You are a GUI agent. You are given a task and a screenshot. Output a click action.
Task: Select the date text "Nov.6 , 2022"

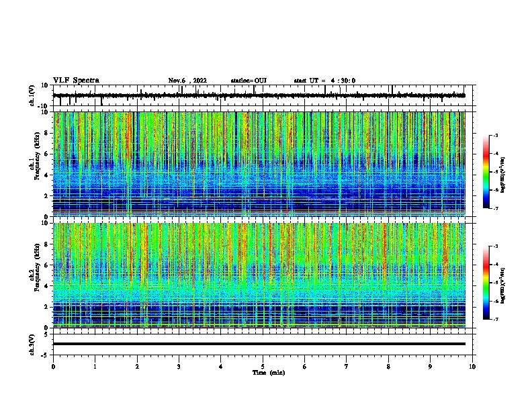click(187, 81)
